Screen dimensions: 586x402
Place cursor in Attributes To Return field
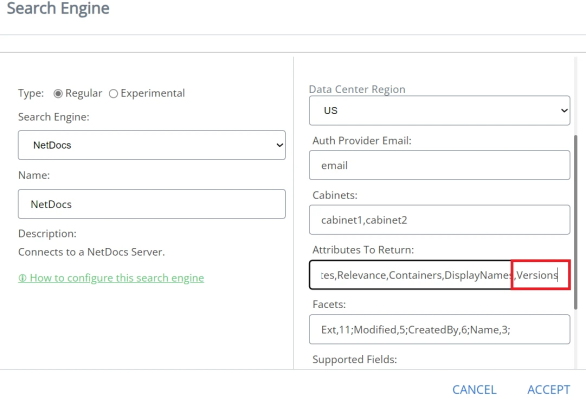point(440,275)
